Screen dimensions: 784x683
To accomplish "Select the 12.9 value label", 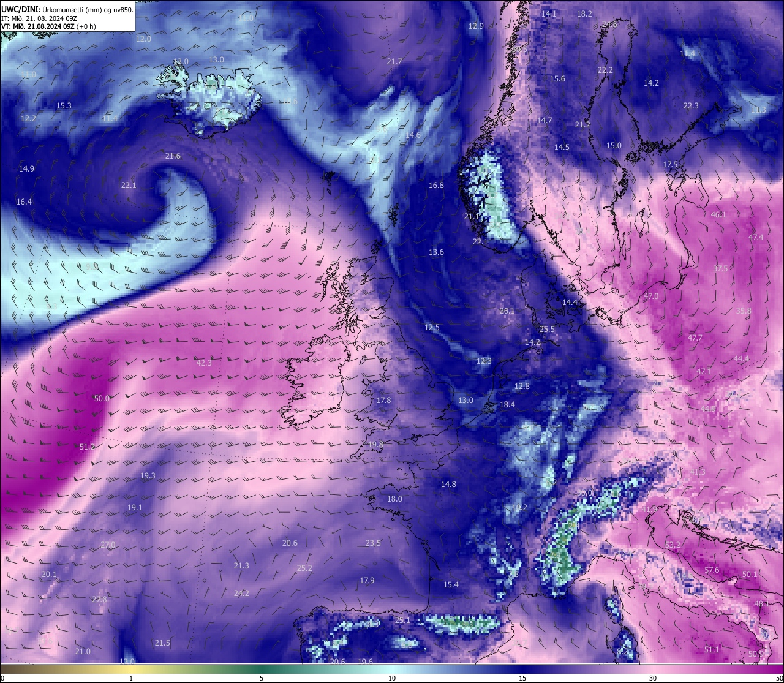I will point(476,26).
